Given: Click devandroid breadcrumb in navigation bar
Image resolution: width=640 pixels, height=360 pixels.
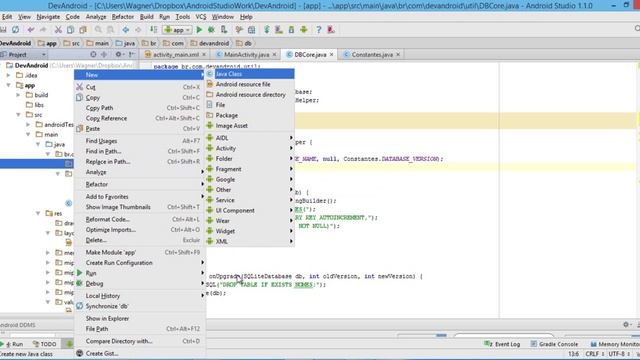Looking at the screenshot, I should click(x=210, y=43).
